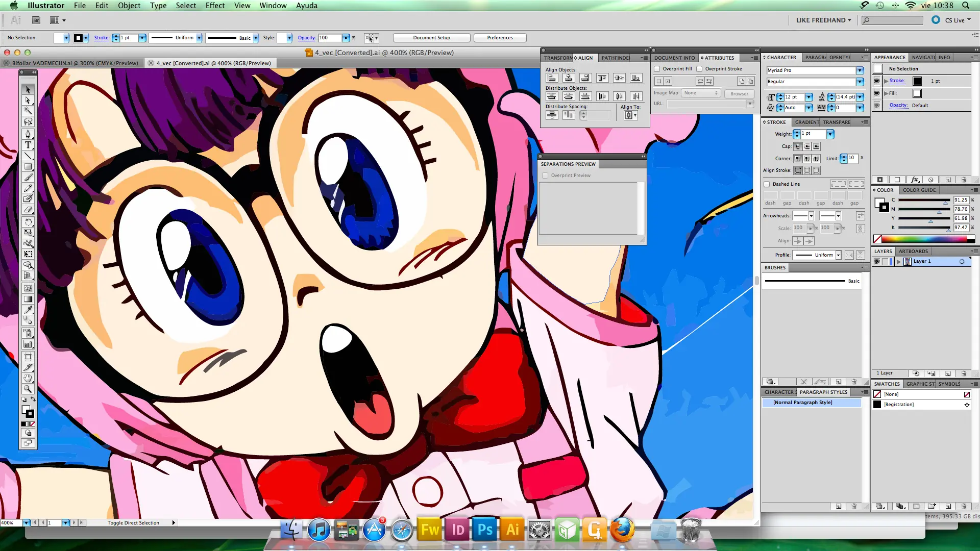Select the Paintbrush tool

28,178
